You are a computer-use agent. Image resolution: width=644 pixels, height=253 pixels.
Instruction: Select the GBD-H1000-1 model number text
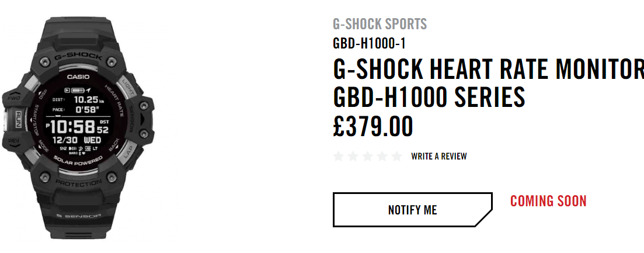point(369,44)
